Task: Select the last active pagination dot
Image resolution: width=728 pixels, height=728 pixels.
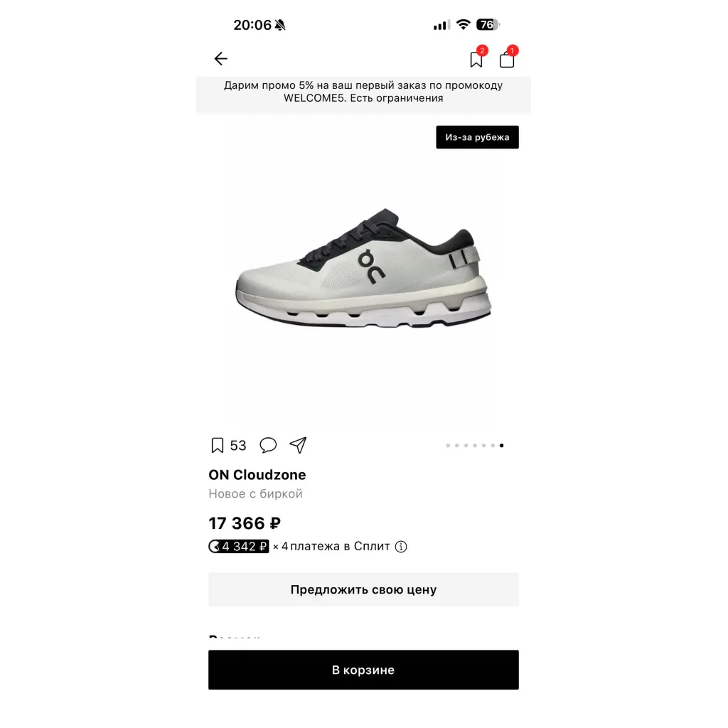Action: point(501,445)
